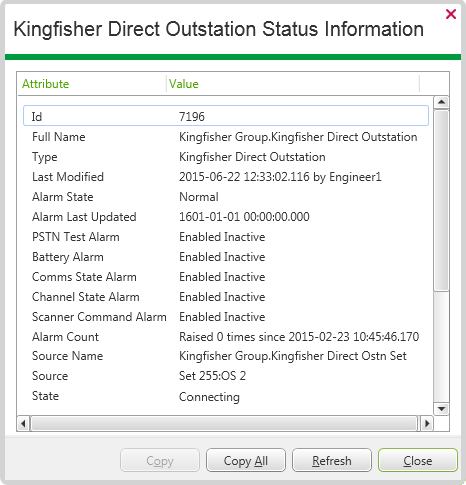466x485 pixels.
Task: Click the vertical scrollbar down arrow
Action: click(x=441, y=409)
